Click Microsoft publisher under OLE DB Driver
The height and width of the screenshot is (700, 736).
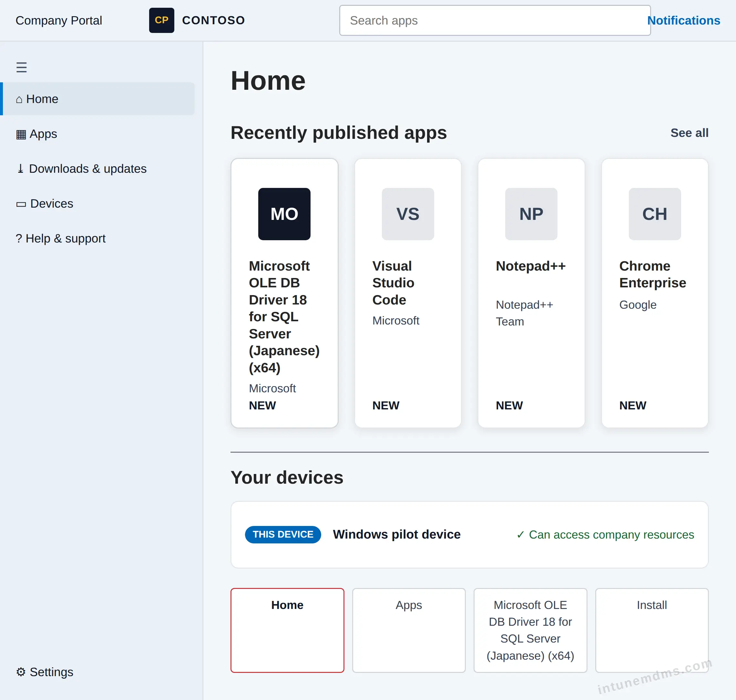click(x=272, y=388)
